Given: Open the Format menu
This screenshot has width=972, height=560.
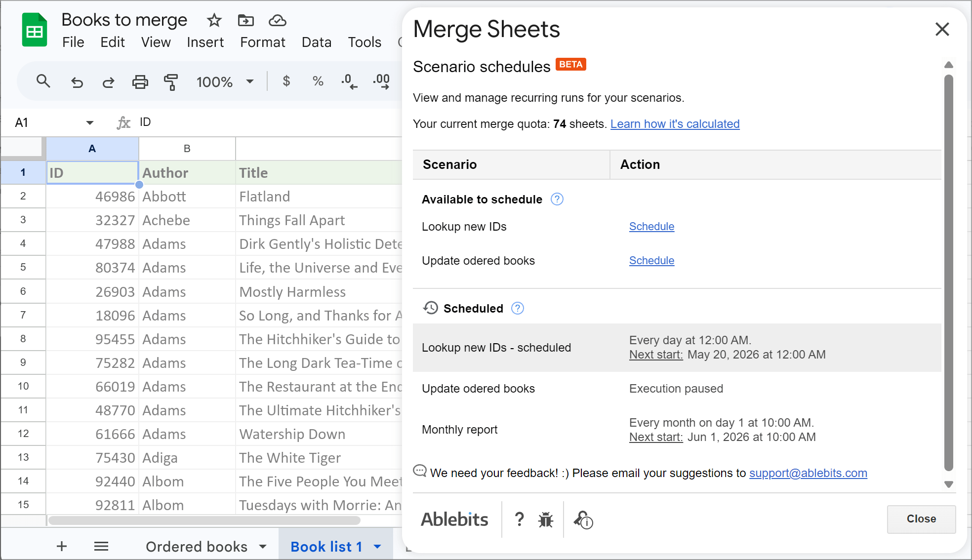Looking at the screenshot, I should [x=263, y=42].
